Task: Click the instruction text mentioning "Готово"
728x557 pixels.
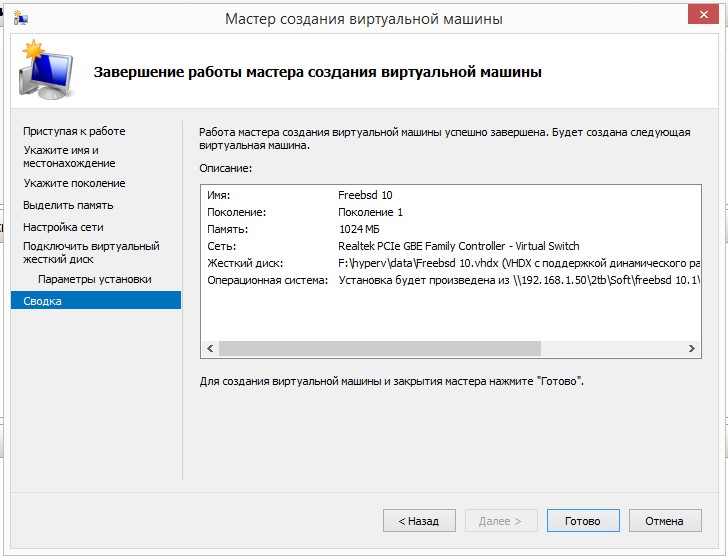Action: (x=391, y=381)
